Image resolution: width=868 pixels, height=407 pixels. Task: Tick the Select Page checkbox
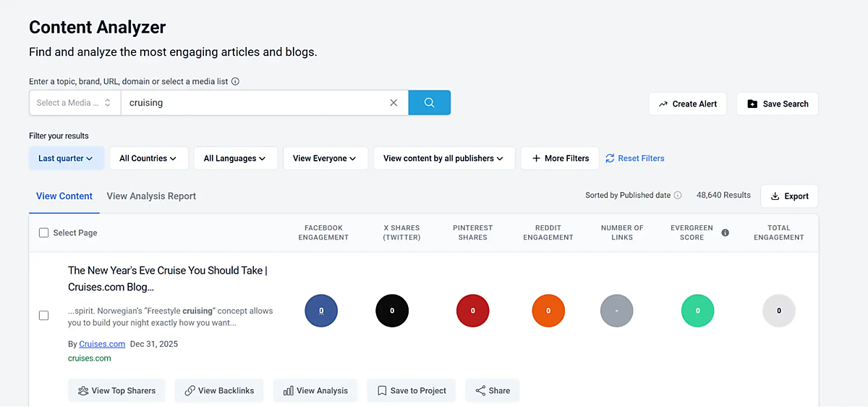[x=44, y=232]
